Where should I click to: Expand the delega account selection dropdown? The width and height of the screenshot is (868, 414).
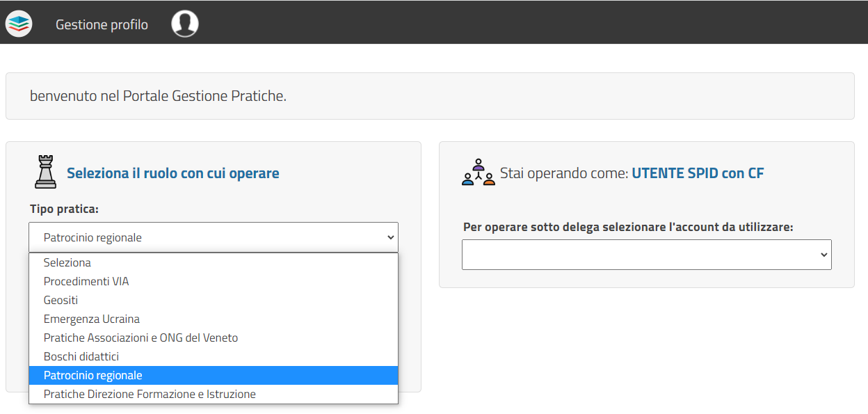pyautogui.click(x=646, y=255)
